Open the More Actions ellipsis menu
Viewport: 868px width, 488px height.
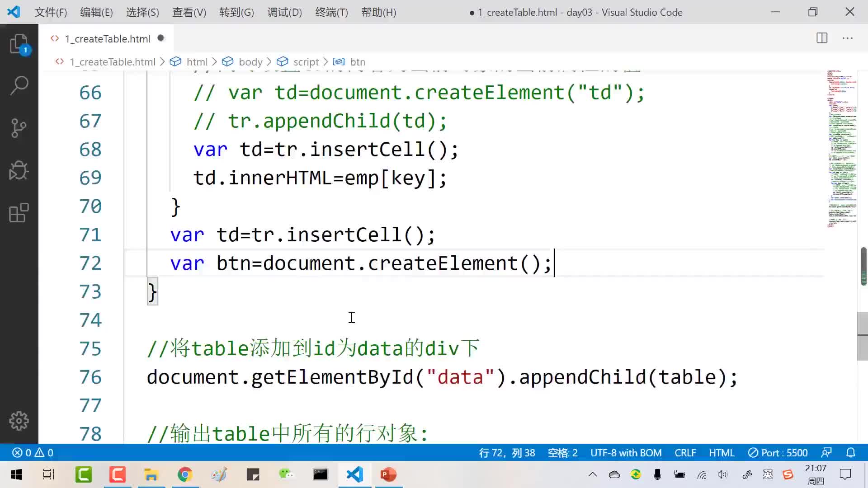848,38
